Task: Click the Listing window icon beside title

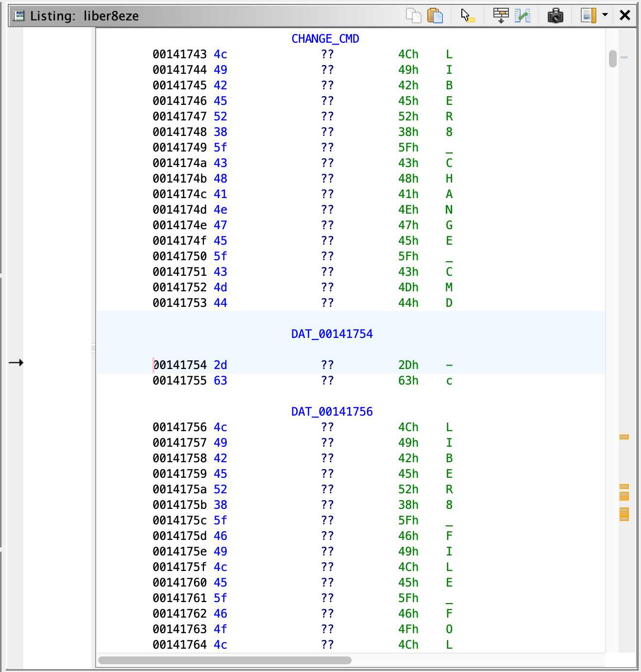Action: (x=18, y=16)
